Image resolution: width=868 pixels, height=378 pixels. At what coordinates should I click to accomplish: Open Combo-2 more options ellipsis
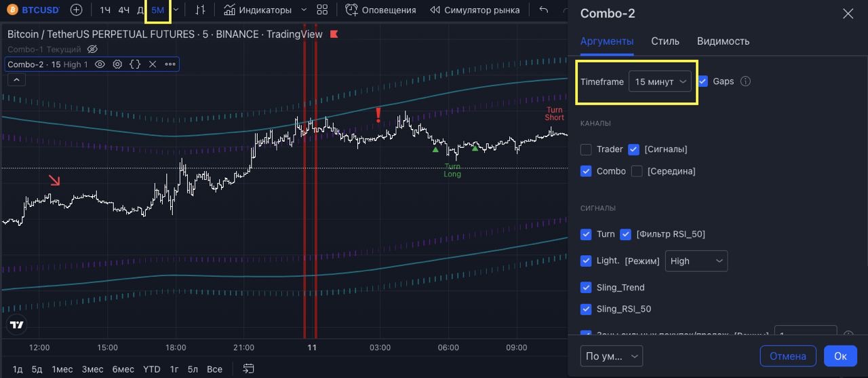[x=170, y=64]
